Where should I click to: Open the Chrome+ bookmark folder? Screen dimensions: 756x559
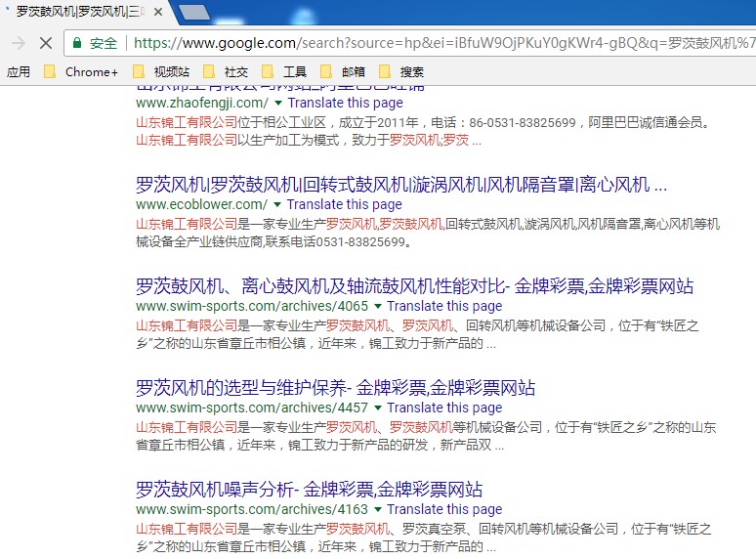coord(82,71)
